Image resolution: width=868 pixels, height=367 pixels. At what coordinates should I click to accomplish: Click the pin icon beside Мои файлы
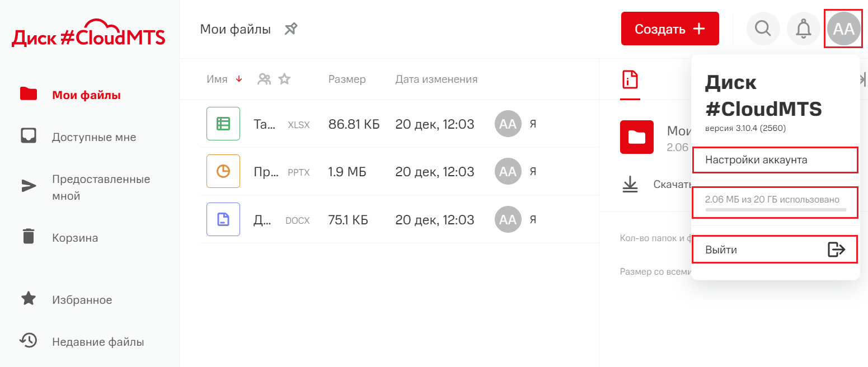[x=290, y=29]
